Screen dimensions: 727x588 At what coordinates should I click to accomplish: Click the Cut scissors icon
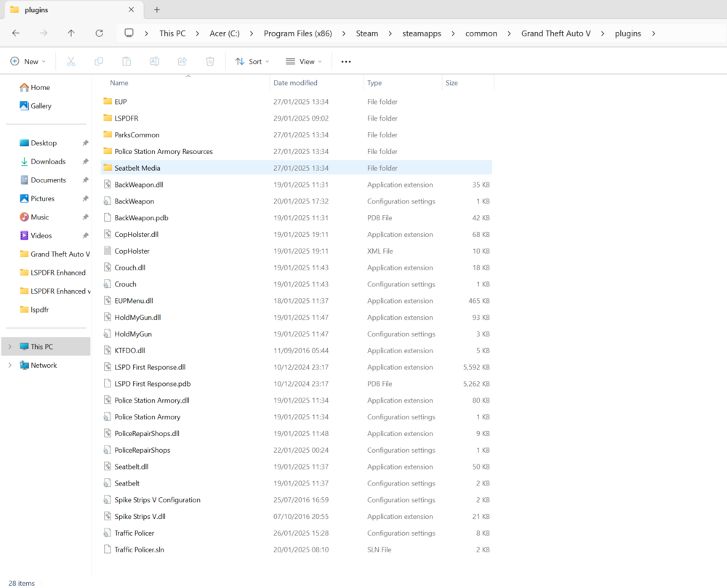(x=71, y=62)
